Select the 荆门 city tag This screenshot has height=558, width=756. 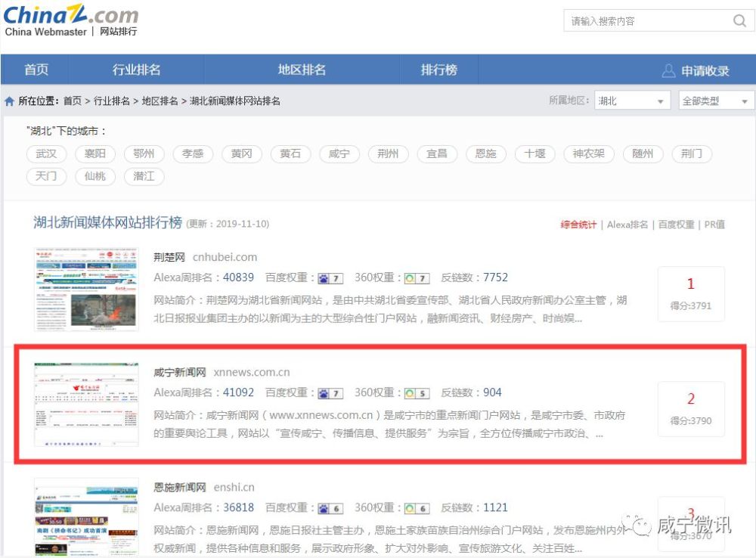click(x=692, y=153)
